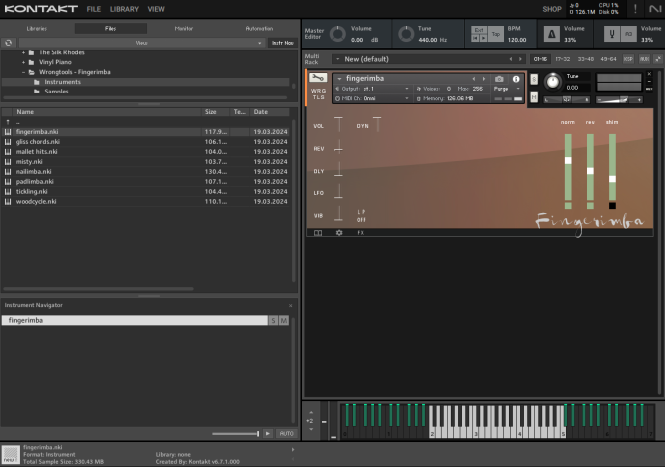Open the instrument info icon

[516, 79]
